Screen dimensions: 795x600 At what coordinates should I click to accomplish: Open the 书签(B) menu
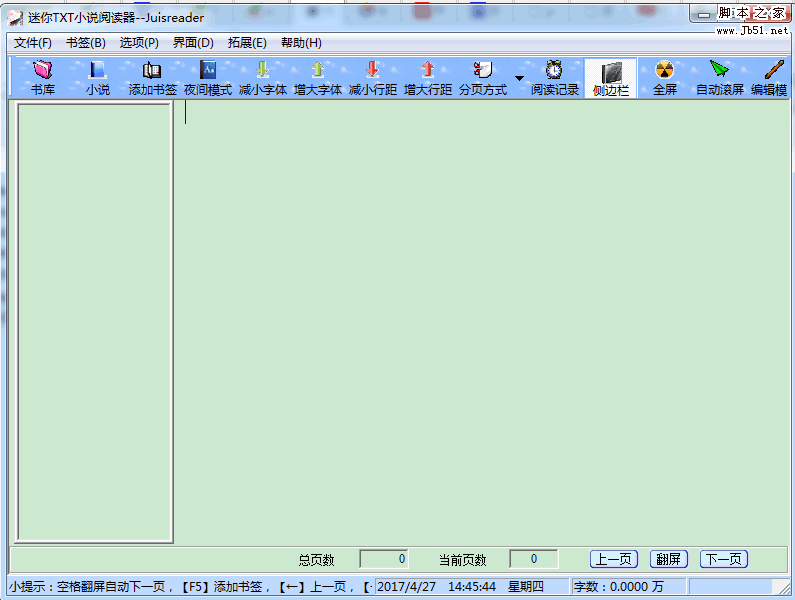click(x=86, y=43)
